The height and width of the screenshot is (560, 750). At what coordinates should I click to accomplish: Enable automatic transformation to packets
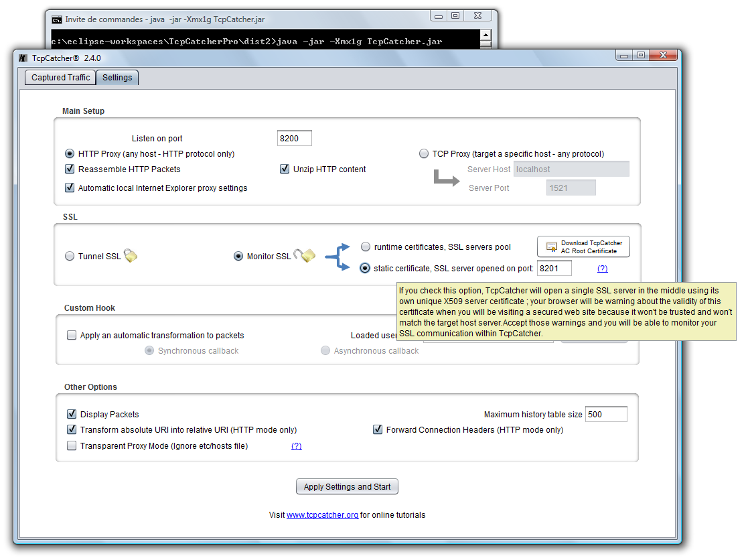pos(72,335)
